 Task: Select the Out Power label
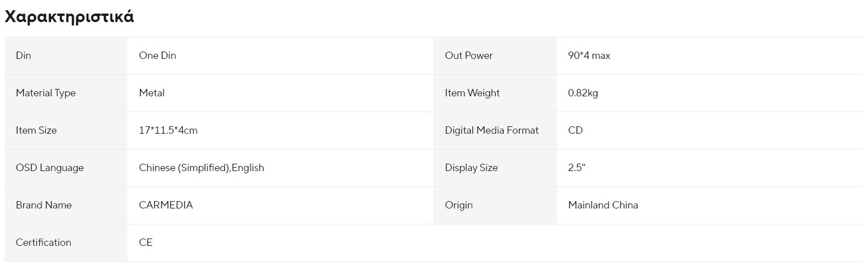[469, 56]
